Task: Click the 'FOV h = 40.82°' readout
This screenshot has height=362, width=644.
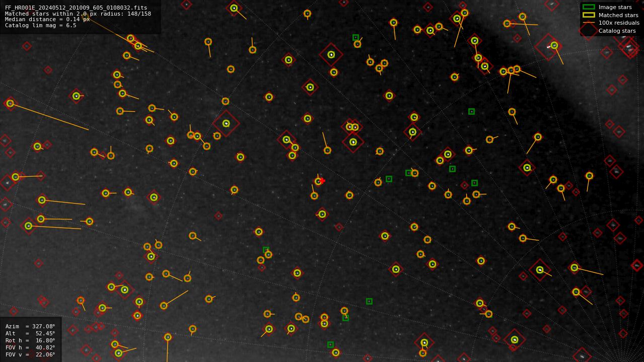Action: 30,347
